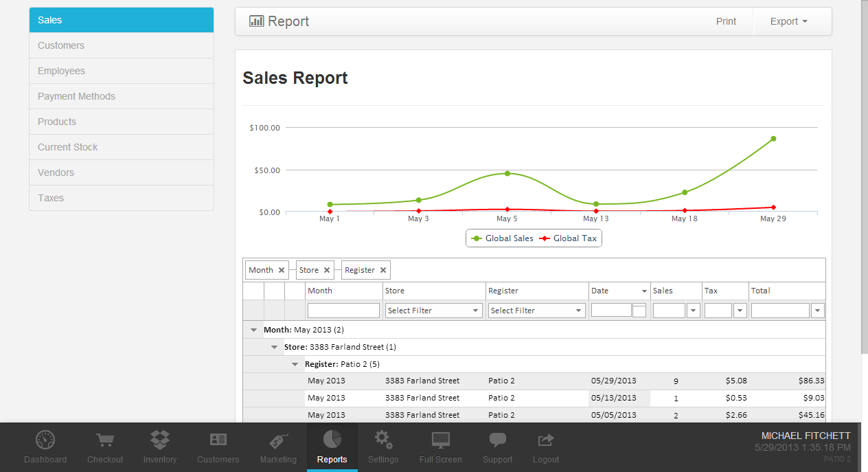This screenshot has width=868, height=472.
Task: Open Store column Select Filter dropdown
Action: (433, 311)
